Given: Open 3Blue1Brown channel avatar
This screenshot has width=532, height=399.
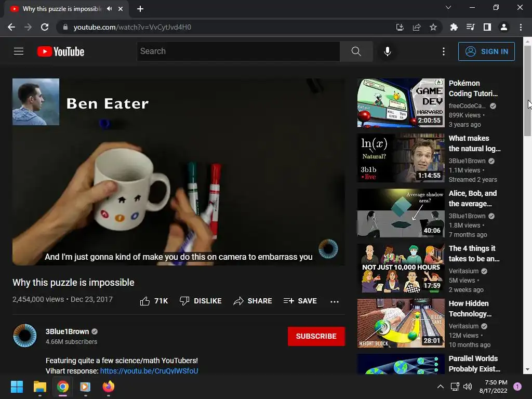Looking at the screenshot, I should coord(25,336).
